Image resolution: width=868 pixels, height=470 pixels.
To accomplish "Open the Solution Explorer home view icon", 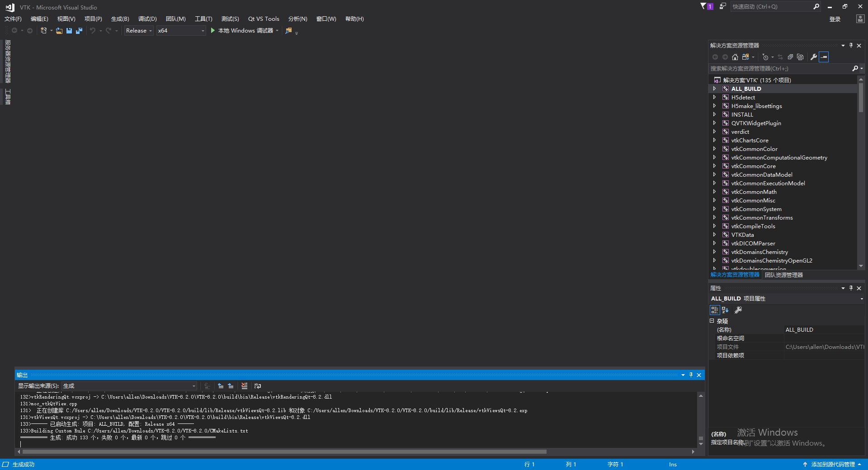I will click(x=735, y=57).
